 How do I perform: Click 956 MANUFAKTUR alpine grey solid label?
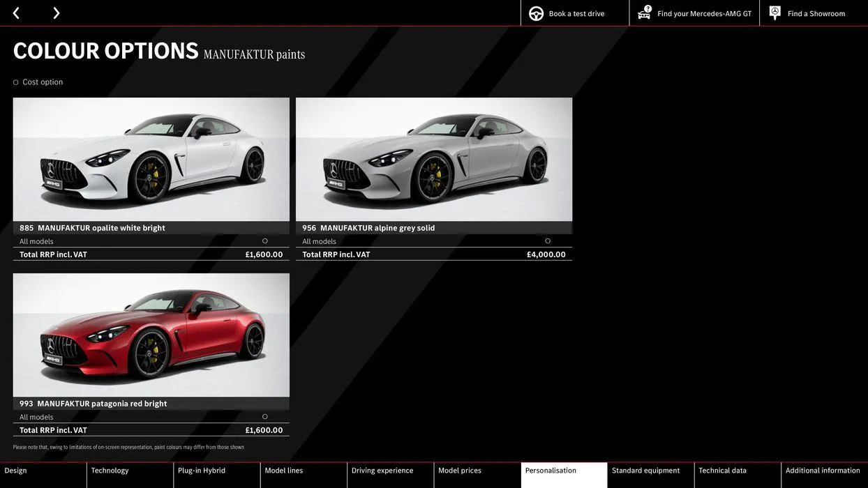368,228
